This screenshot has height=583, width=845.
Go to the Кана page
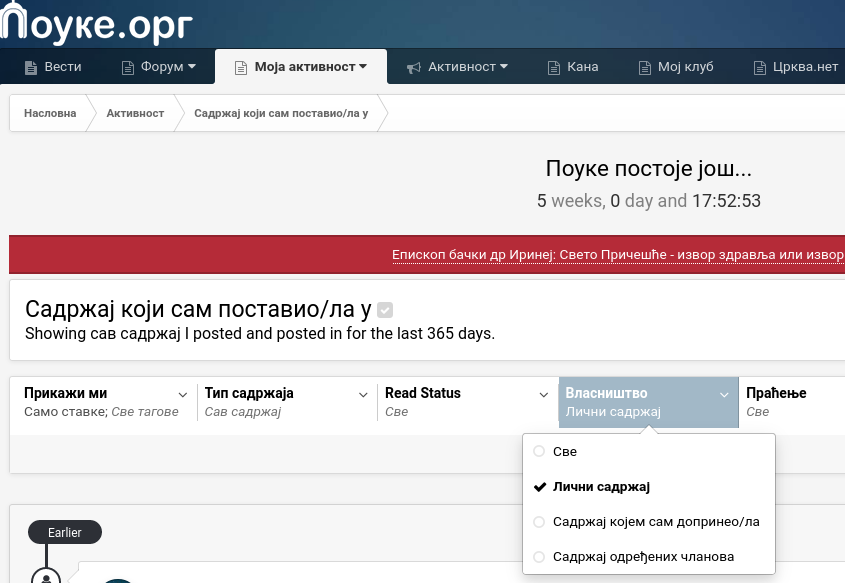(583, 67)
